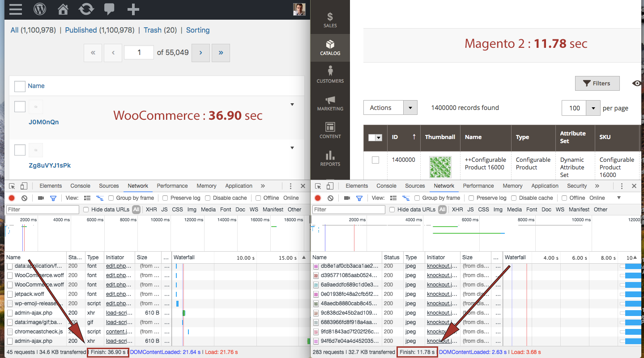Enable Preserve log in left DevTools

click(x=165, y=198)
